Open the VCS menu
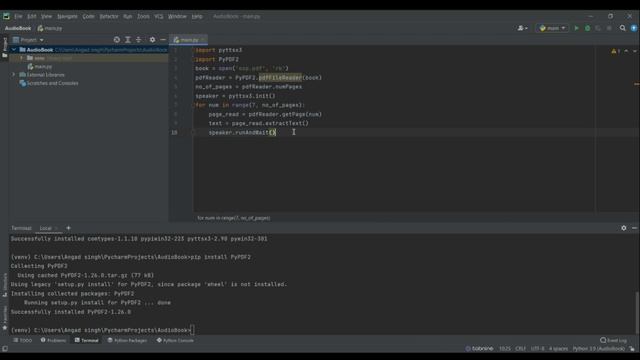 [159, 16]
